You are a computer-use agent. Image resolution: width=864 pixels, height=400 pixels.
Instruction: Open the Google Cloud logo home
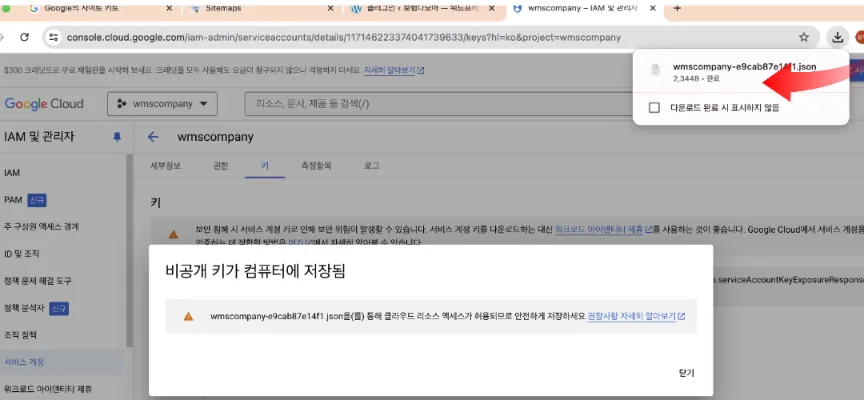point(44,104)
